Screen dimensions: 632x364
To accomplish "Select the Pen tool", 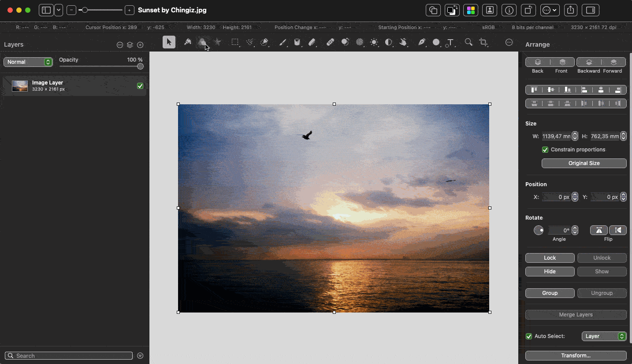I will tap(422, 42).
